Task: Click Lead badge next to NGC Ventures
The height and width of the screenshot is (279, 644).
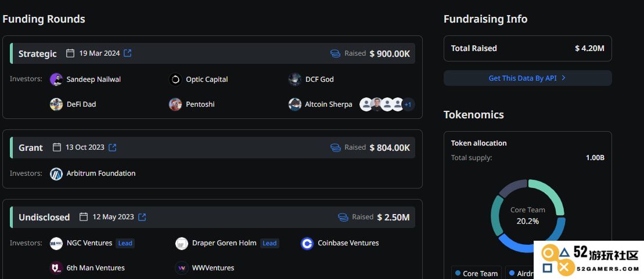Action: click(125, 243)
